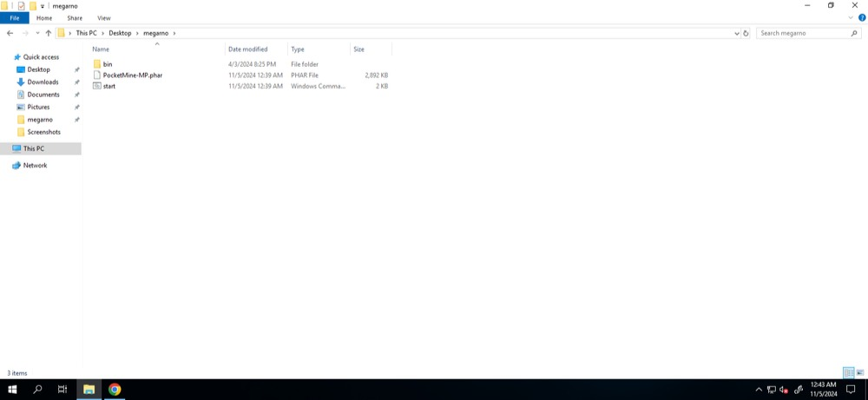Viewport: 868px width, 400px height.
Task: Expand the address bar history dropdown
Action: 737,33
